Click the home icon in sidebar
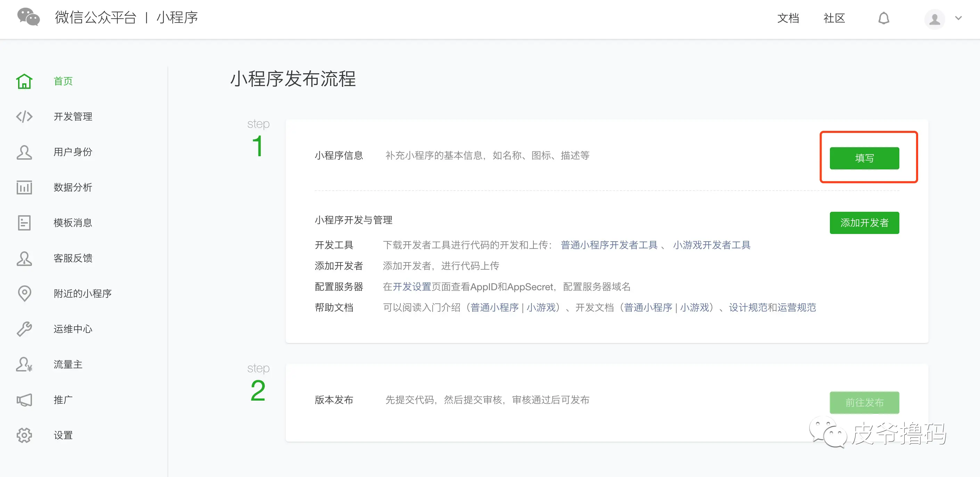This screenshot has height=477, width=980. 24,81
